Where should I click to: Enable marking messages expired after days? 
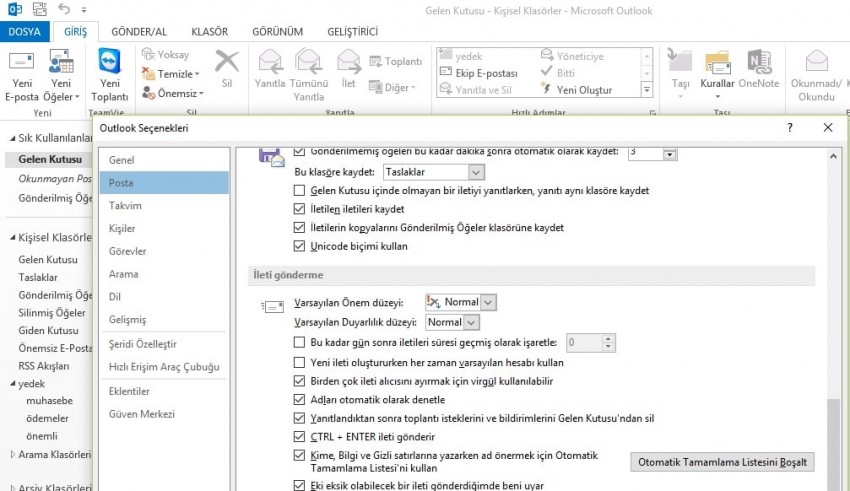[x=299, y=342]
